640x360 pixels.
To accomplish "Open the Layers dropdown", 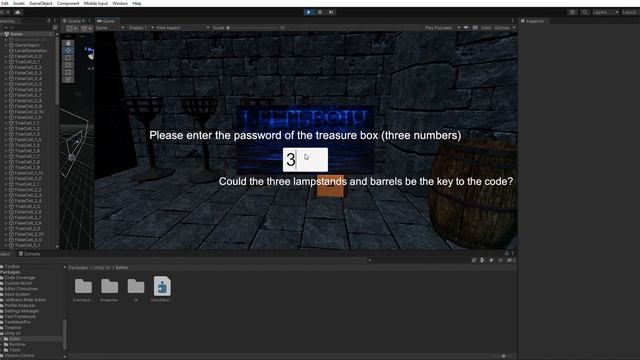I will pos(606,12).
